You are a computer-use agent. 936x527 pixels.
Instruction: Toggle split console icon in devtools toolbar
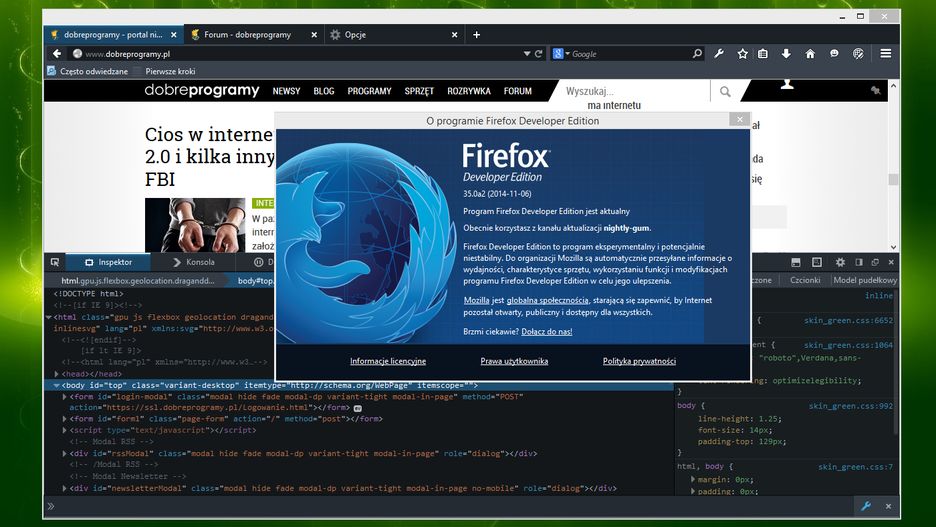click(796, 262)
